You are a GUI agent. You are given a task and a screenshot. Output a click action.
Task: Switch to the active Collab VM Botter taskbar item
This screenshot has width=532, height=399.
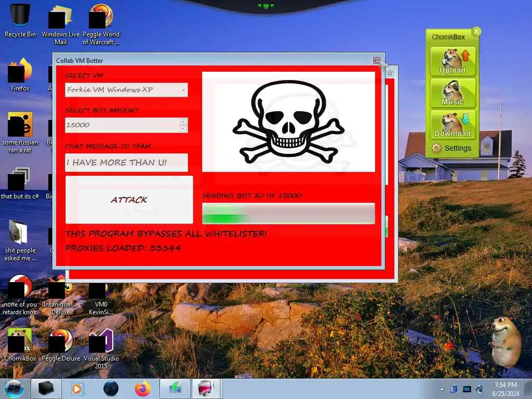[207, 389]
